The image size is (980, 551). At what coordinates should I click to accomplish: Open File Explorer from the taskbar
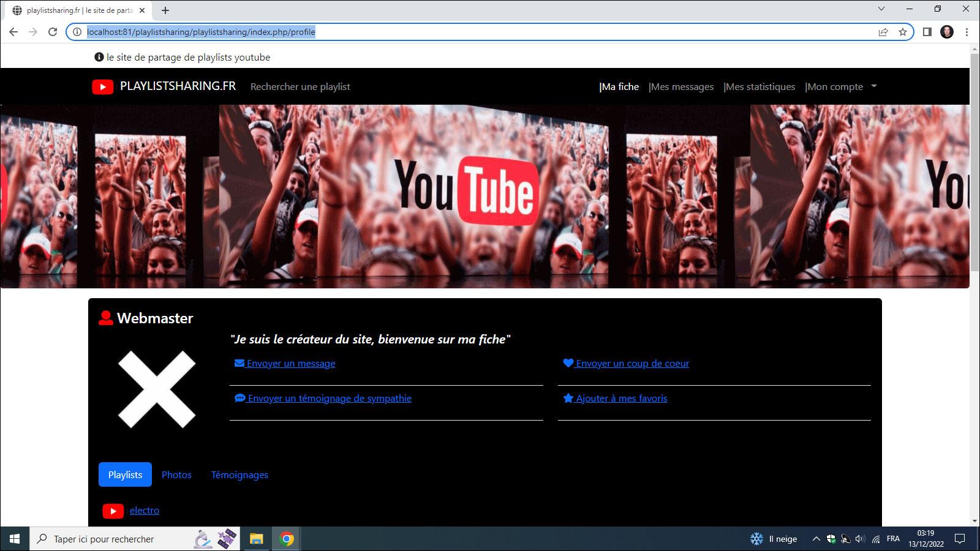point(256,539)
